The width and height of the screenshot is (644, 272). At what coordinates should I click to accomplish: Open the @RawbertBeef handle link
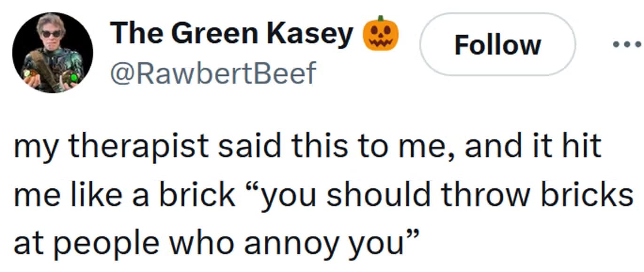click(x=212, y=72)
